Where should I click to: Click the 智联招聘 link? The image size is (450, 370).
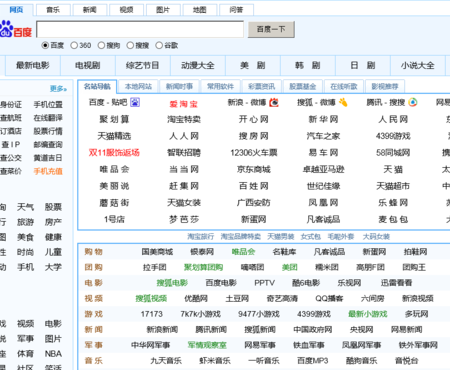184,153
